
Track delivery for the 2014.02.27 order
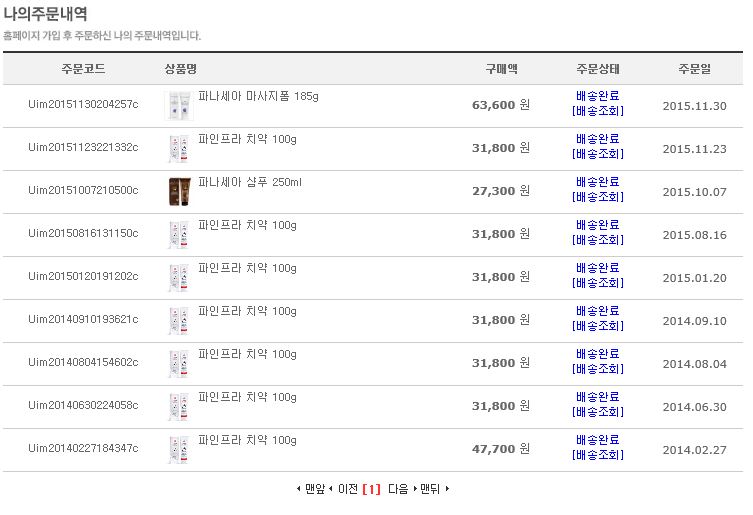tap(598, 455)
